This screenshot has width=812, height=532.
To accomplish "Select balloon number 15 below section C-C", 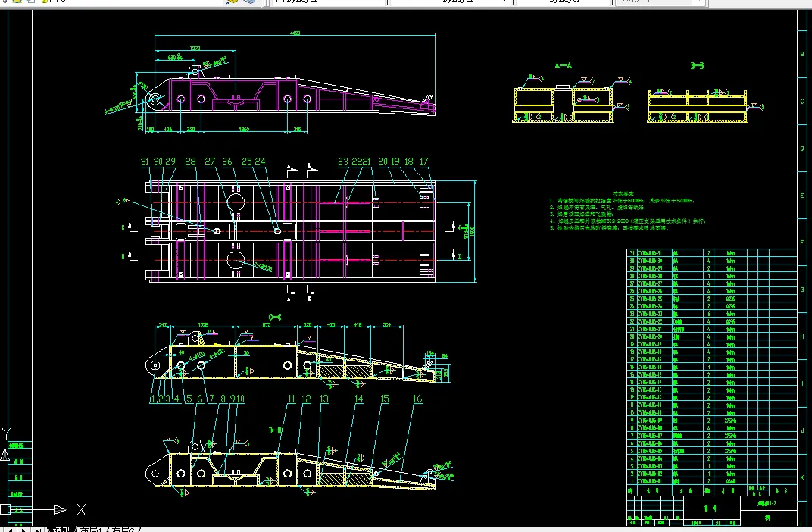I will 385,399.
